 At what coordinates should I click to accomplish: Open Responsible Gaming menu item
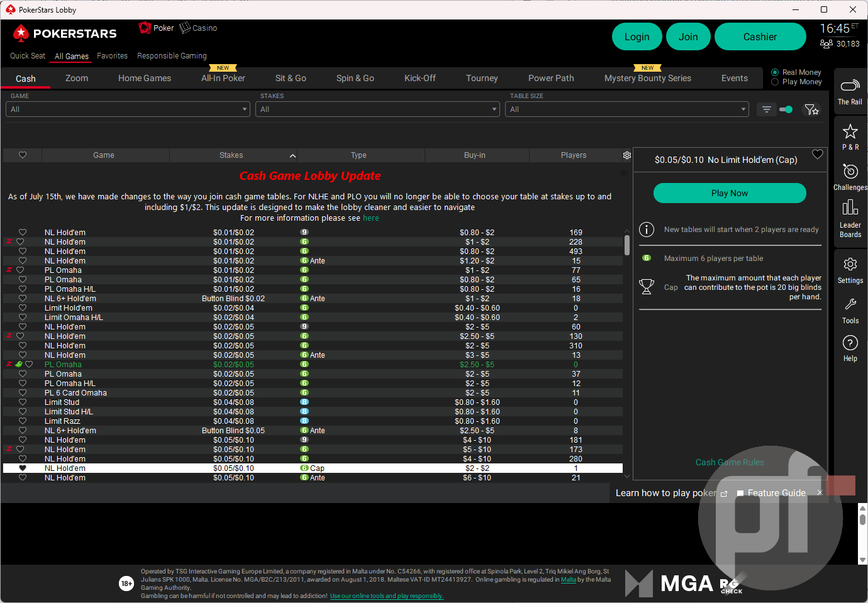click(x=172, y=56)
